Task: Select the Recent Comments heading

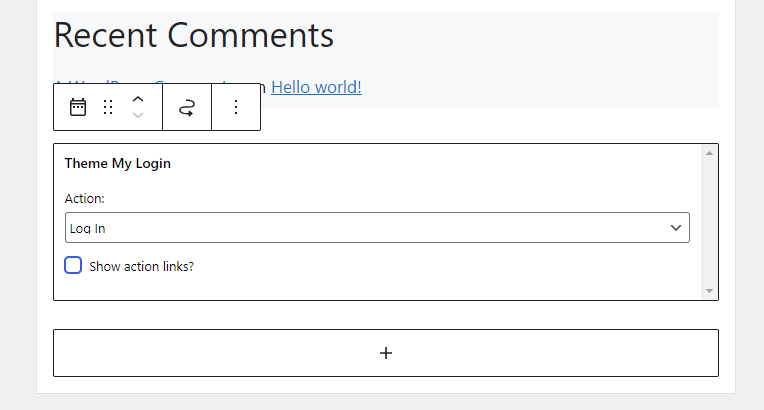Action: (x=193, y=35)
